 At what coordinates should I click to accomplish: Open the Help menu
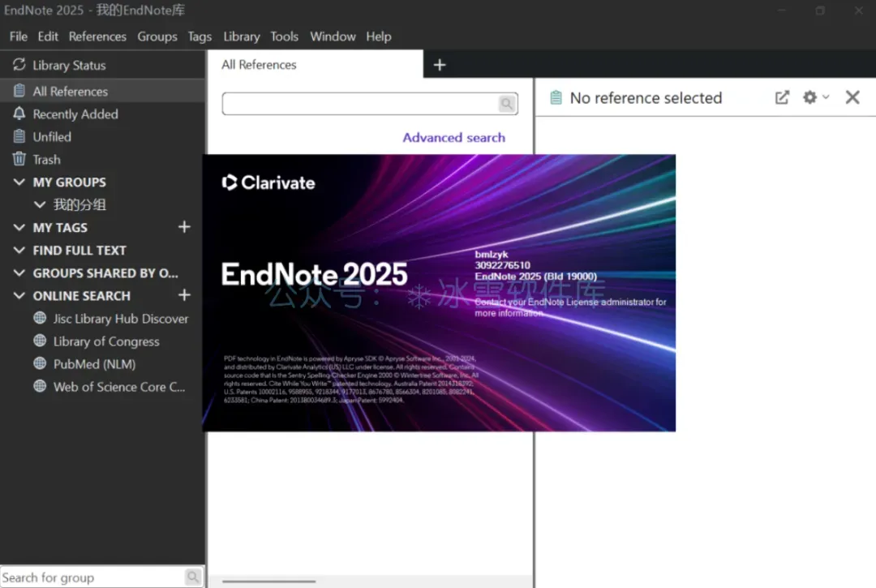click(379, 36)
